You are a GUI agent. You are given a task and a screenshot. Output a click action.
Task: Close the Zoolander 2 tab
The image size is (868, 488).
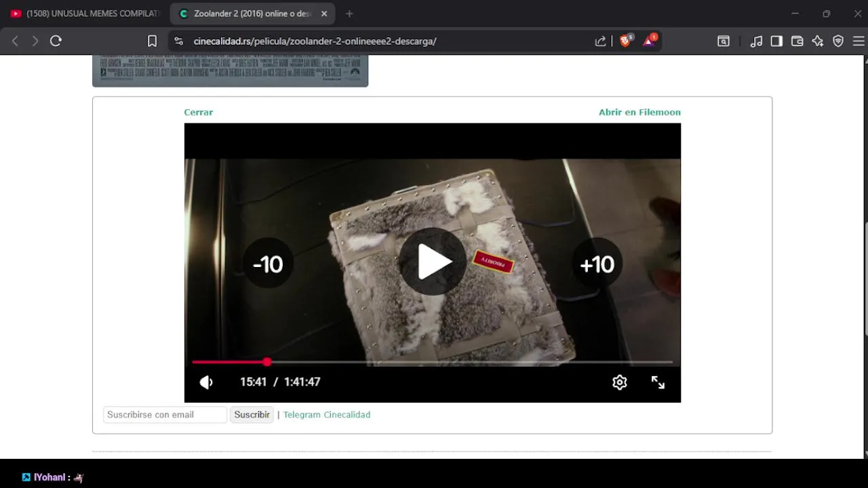coord(324,14)
